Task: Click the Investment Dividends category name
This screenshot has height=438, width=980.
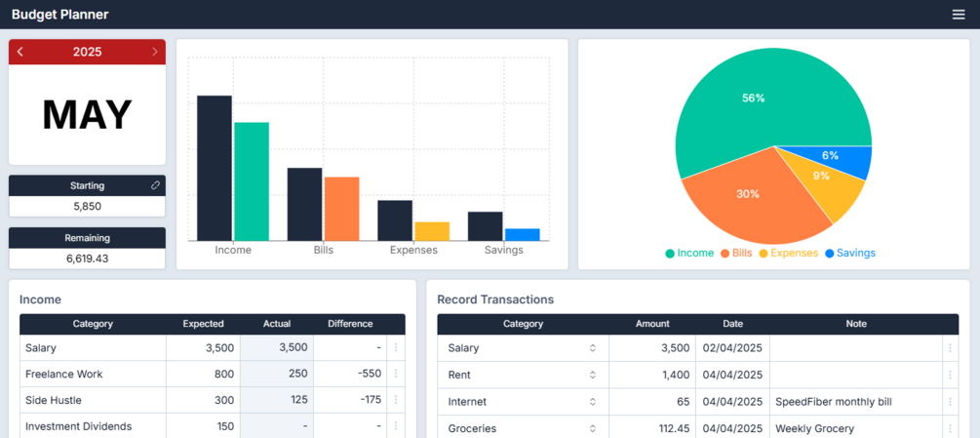Action: (79, 426)
